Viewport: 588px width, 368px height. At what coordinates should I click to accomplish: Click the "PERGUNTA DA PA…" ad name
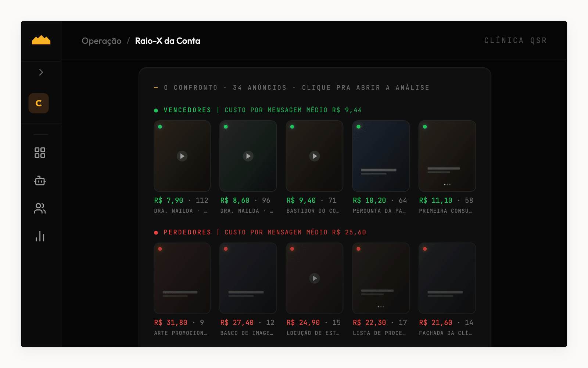(x=379, y=211)
